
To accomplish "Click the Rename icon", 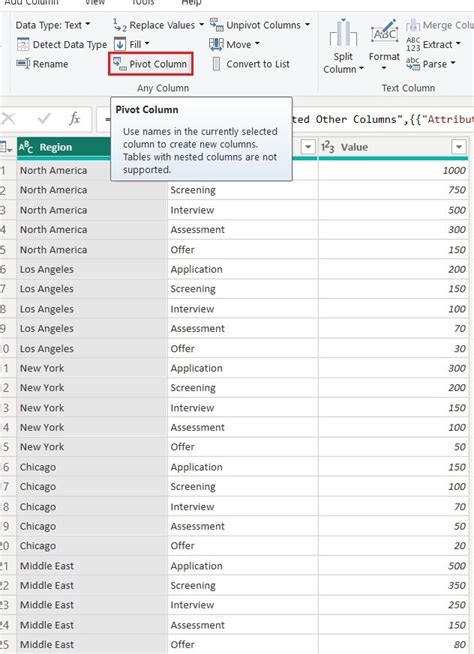I will [x=23, y=64].
